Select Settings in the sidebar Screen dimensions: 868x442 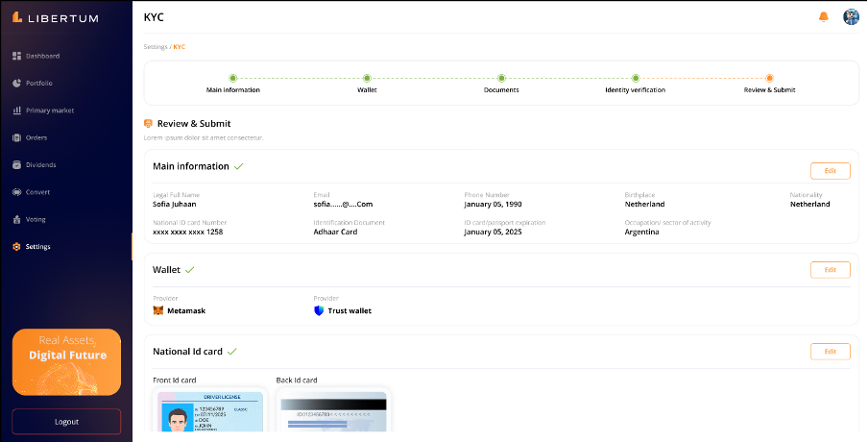tap(37, 247)
